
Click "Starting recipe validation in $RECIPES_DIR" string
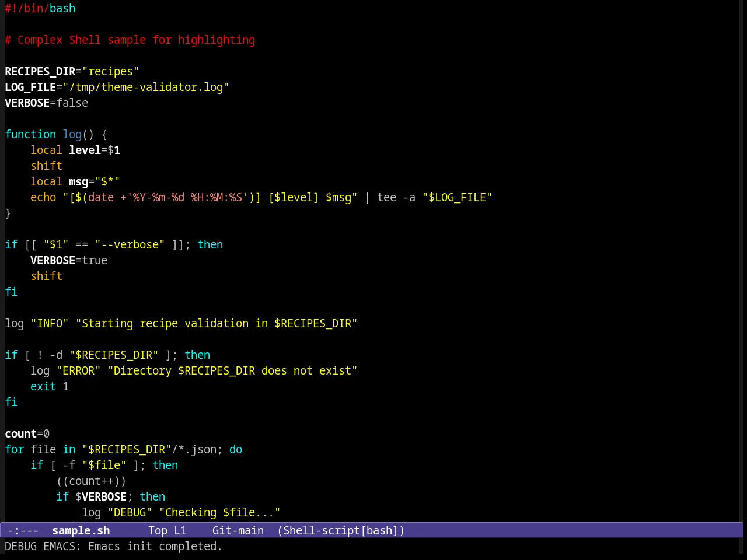[217, 323]
